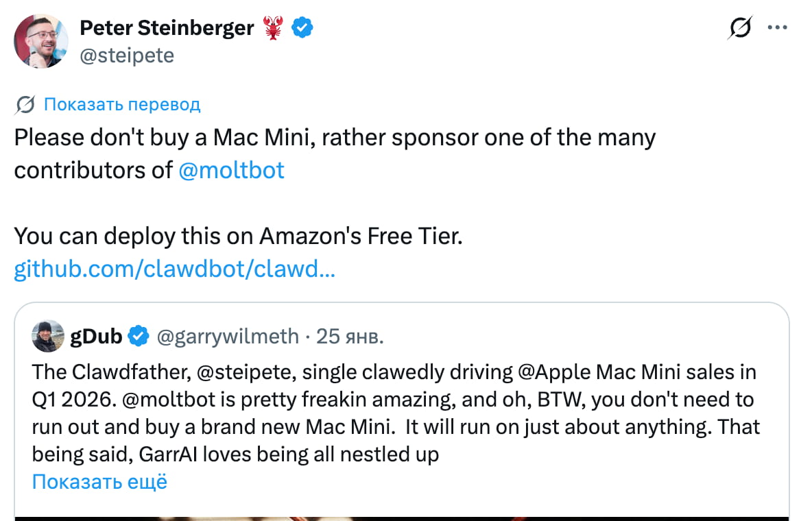The width and height of the screenshot is (812, 521).
Task: Click gDub's verified checkmark badge
Action: 139,336
